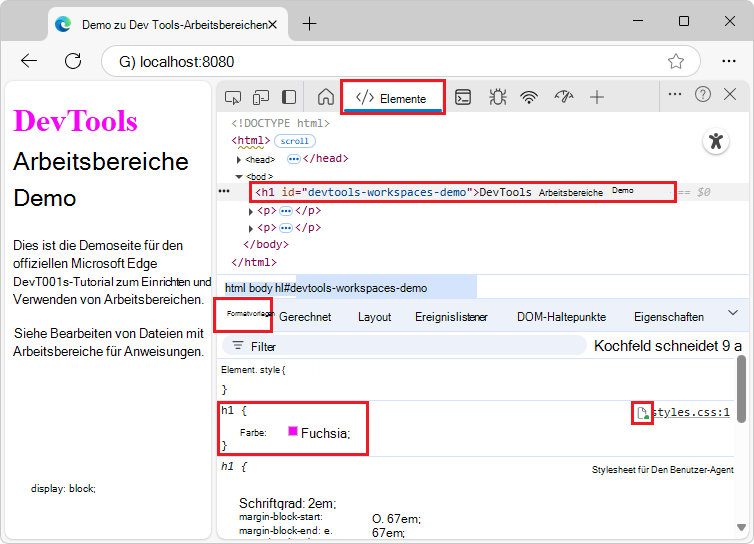Open the styles.css:1 source link
The height and width of the screenshot is (544, 754).
coord(691,412)
